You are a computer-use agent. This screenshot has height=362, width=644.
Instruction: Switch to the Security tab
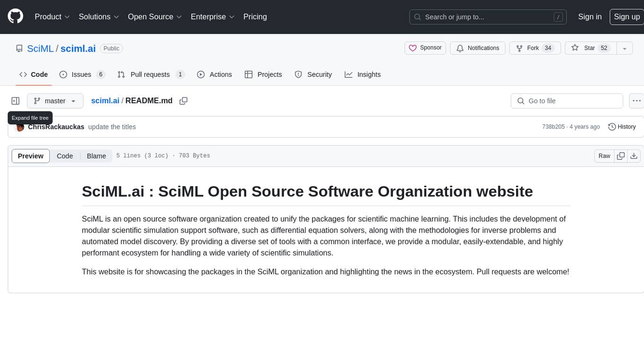(x=313, y=74)
